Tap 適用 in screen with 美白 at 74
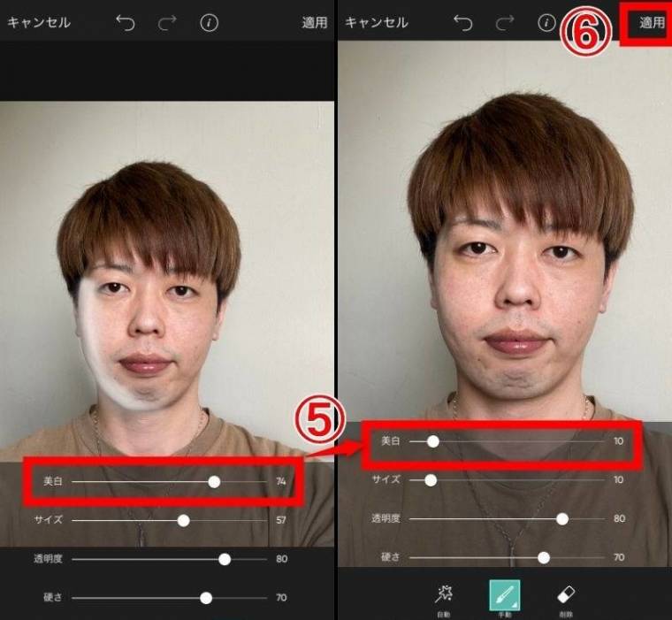672x620 pixels. [x=315, y=22]
